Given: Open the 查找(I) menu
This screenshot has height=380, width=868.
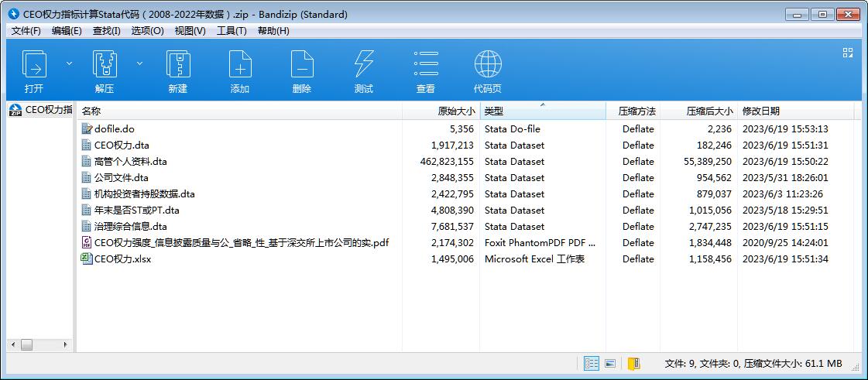Looking at the screenshot, I should (x=106, y=31).
